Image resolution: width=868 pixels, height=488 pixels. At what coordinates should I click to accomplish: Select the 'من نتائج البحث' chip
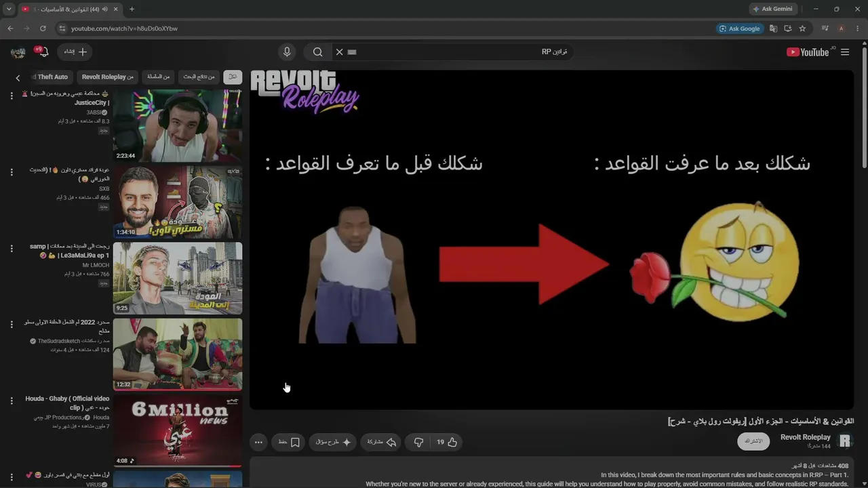(199, 77)
